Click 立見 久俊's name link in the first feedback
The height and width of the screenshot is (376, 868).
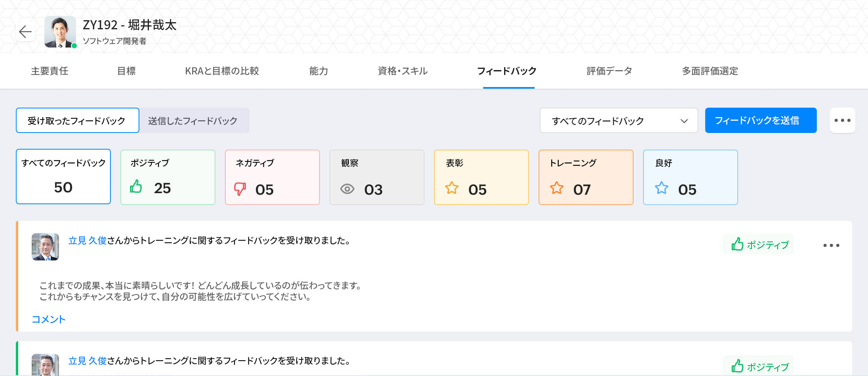[x=88, y=241]
